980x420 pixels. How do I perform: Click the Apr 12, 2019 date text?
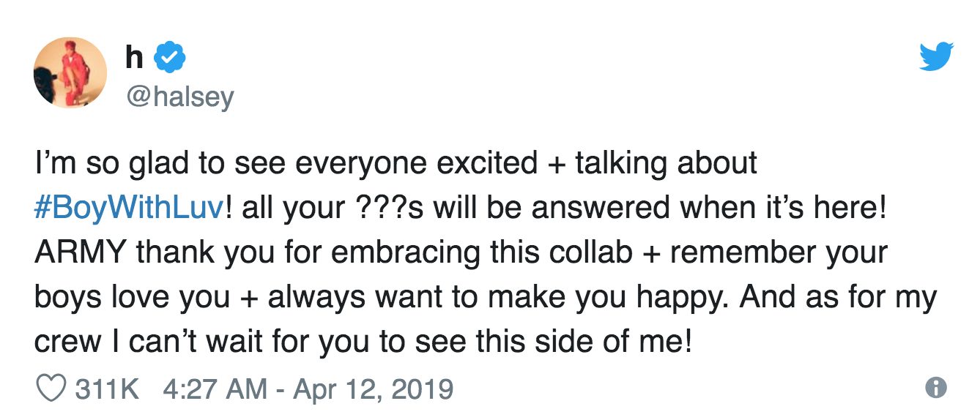(374, 388)
